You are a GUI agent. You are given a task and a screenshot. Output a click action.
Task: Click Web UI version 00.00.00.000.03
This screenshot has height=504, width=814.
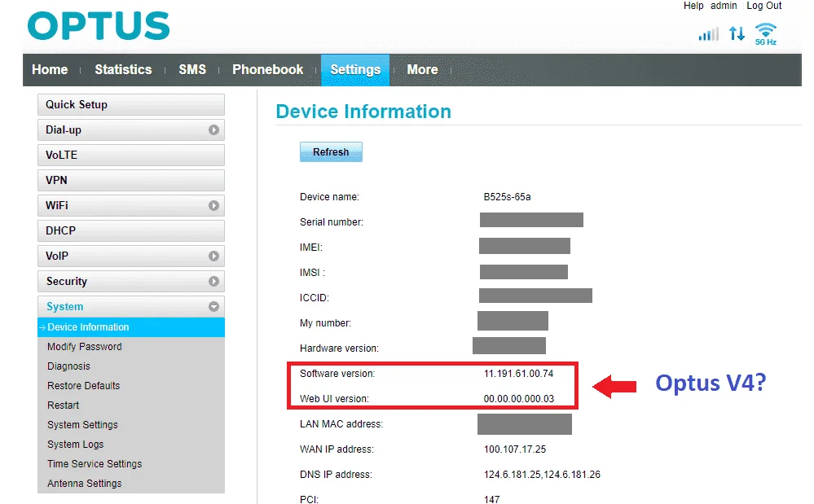(518, 399)
